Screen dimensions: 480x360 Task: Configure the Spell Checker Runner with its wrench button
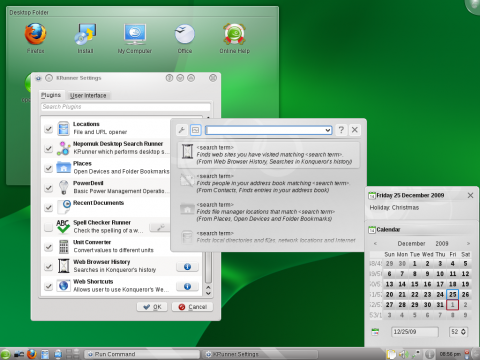click(161, 227)
